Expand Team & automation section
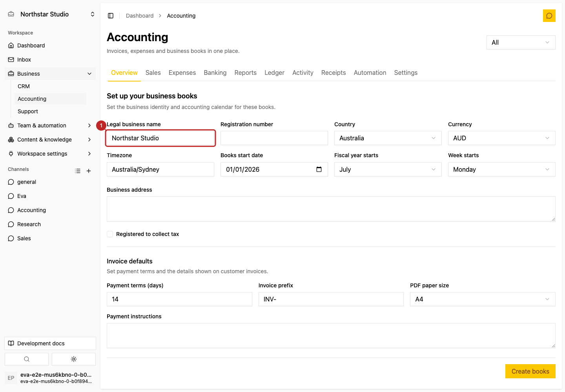This screenshot has width=565, height=392. tap(50, 125)
